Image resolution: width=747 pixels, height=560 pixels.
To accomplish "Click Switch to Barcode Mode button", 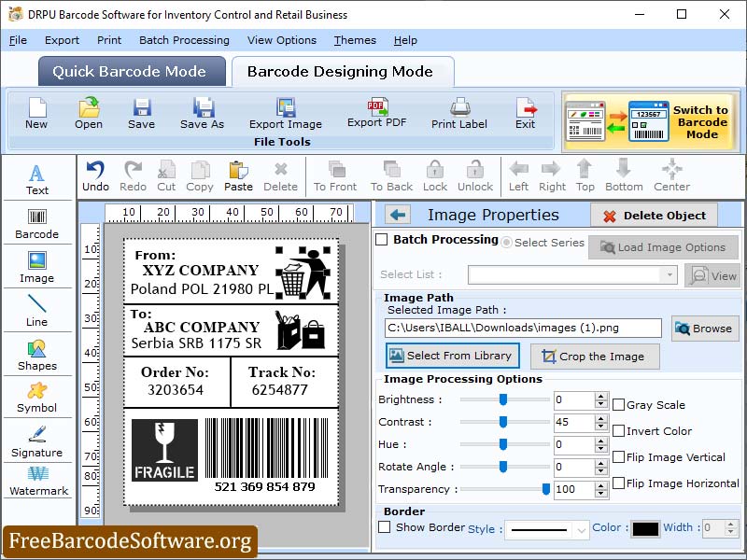I will pyautogui.click(x=650, y=122).
